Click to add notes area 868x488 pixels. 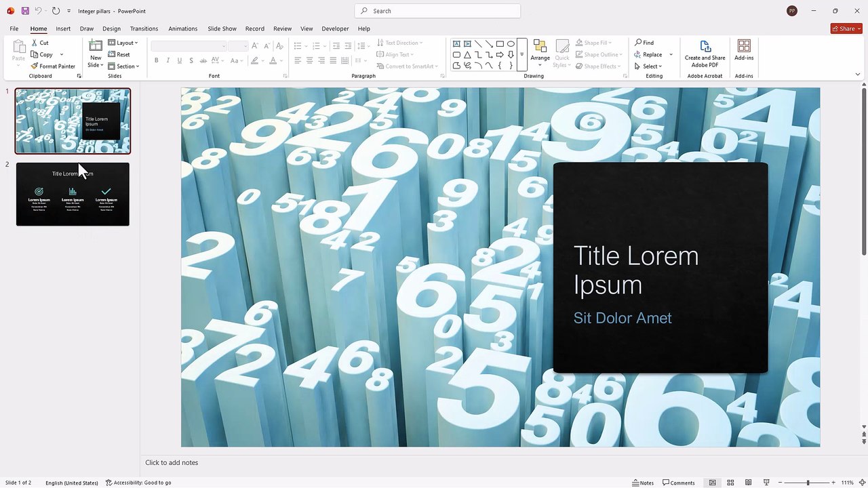click(172, 462)
